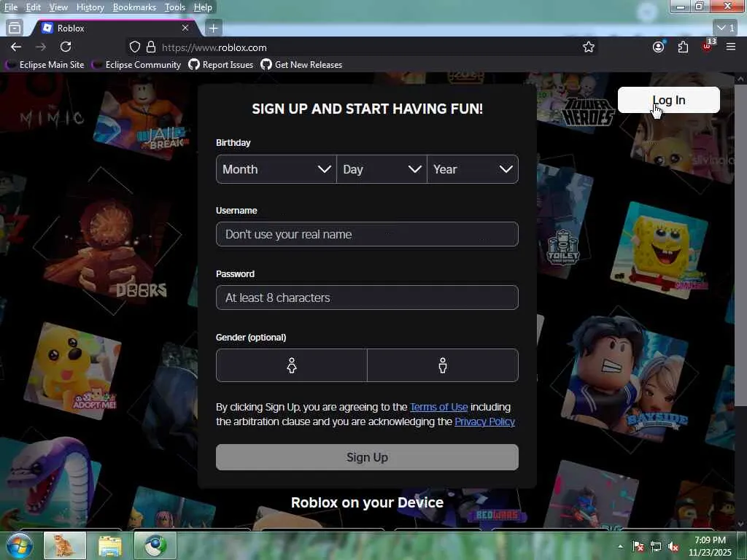Open the Day birthday dropdown
747x560 pixels.
click(x=382, y=169)
